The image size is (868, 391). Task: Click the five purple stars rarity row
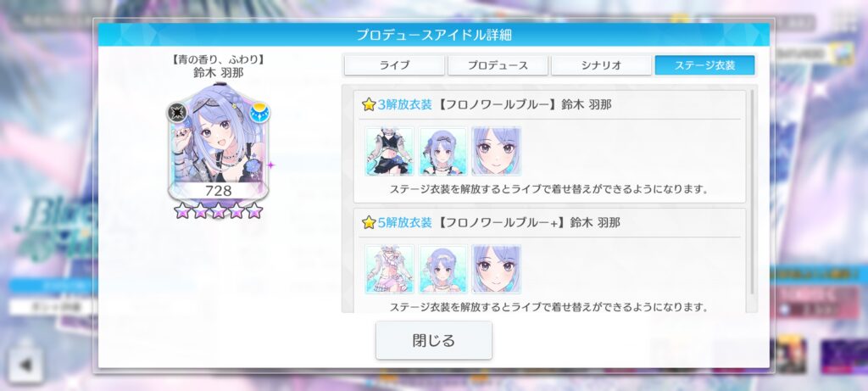[x=218, y=210]
